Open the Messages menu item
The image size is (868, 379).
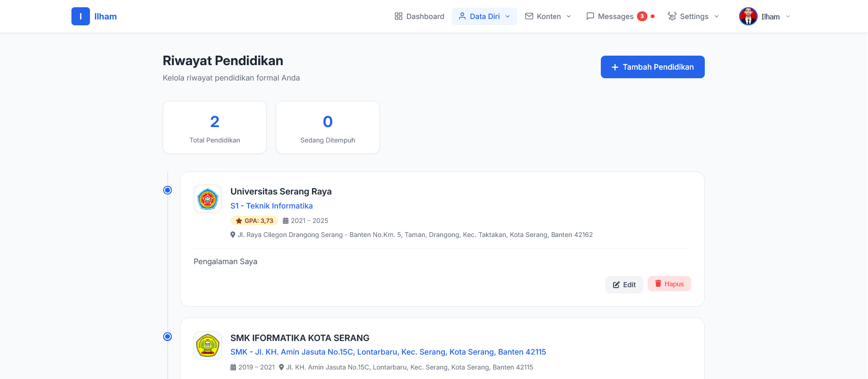[620, 16]
